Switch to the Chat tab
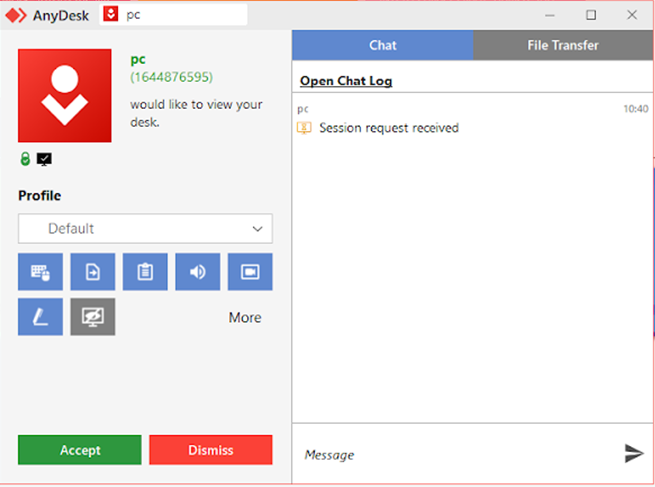 click(383, 45)
